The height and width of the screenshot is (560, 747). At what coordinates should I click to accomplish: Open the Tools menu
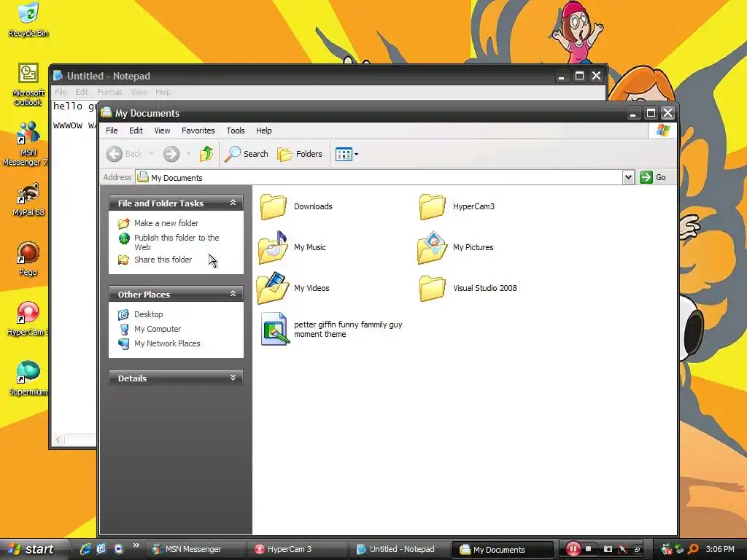pos(236,131)
